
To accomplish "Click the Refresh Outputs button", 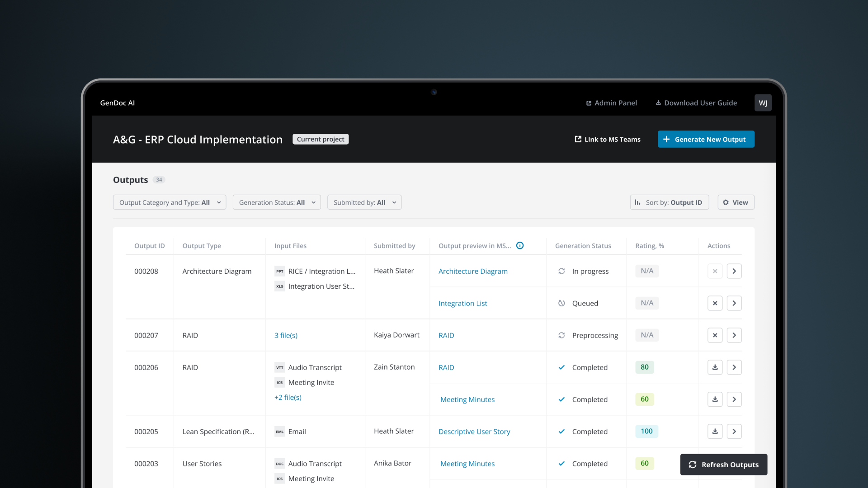I will coord(723,465).
